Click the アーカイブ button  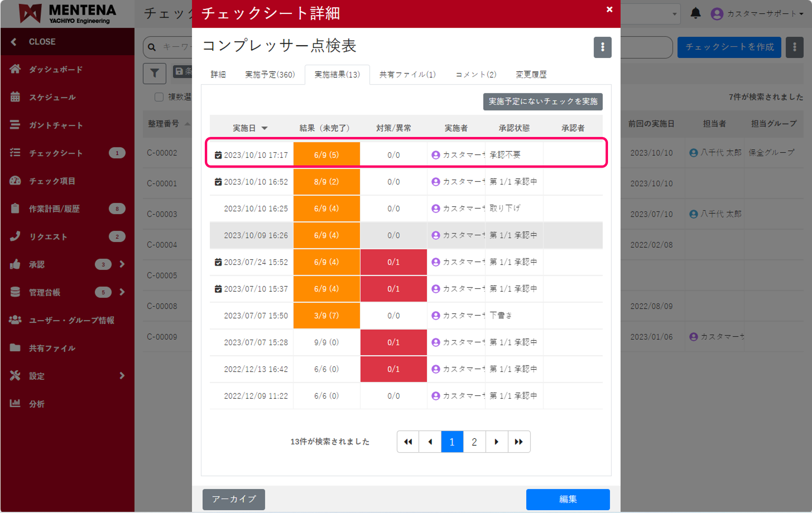[x=234, y=499]
